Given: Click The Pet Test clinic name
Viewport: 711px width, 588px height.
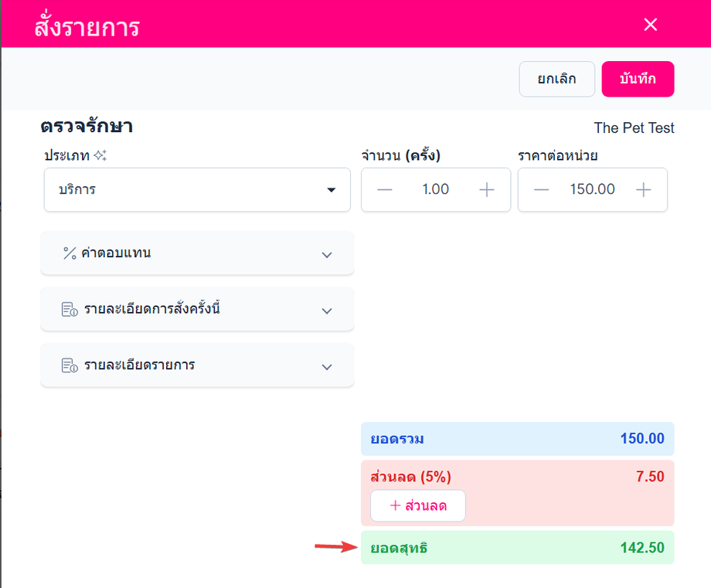Looking at the screenshot, I should click(x=634, y=127).
